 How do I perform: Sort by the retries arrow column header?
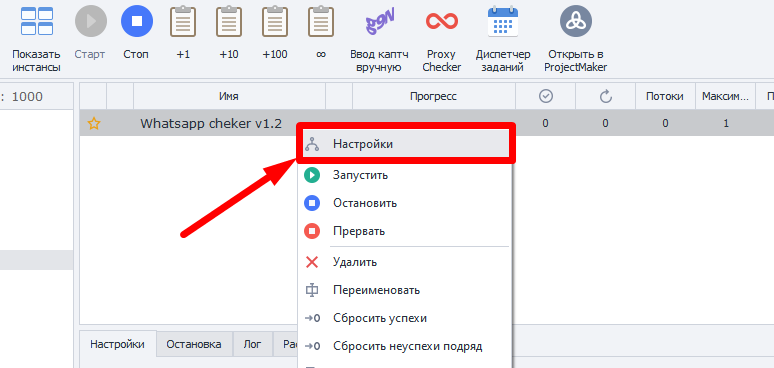pos(606,96)
